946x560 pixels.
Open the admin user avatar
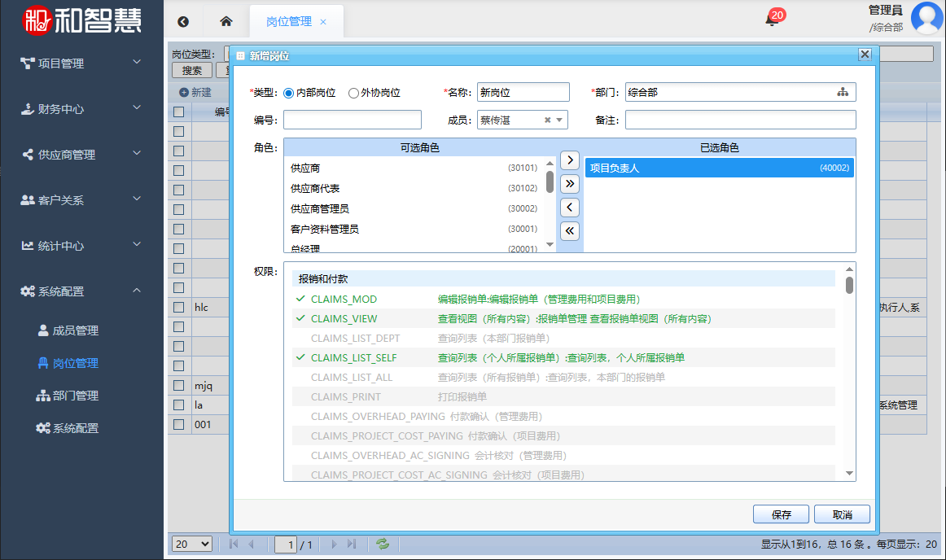(927, 18)
